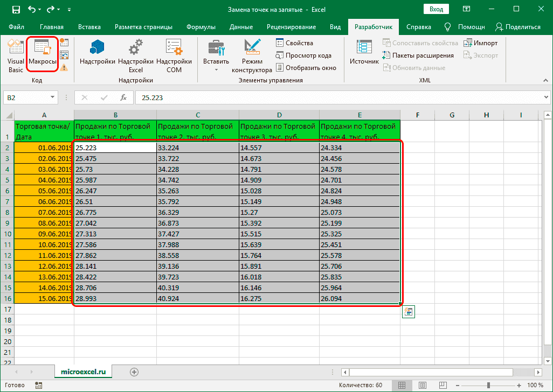
Task: Click the Источник XML source button
Action: [364, 55]
